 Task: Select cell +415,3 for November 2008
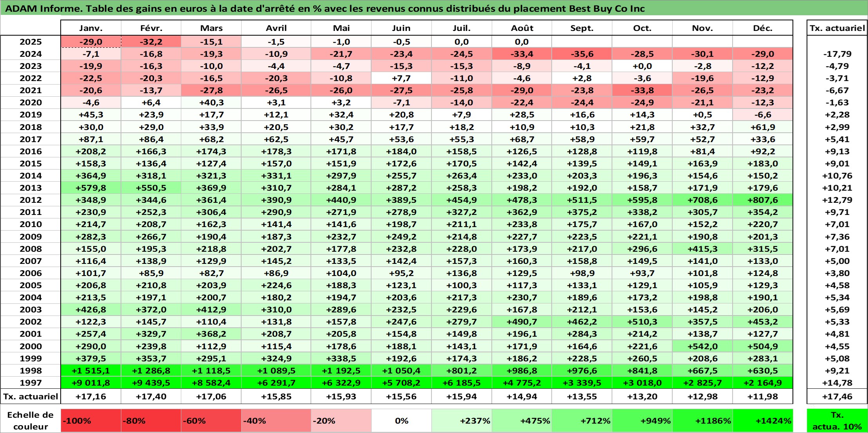tap(702, 249)
